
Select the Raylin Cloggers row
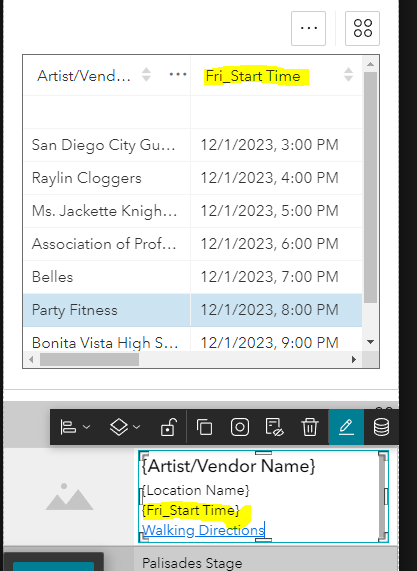pyautogui.click(x=193, y=178)
